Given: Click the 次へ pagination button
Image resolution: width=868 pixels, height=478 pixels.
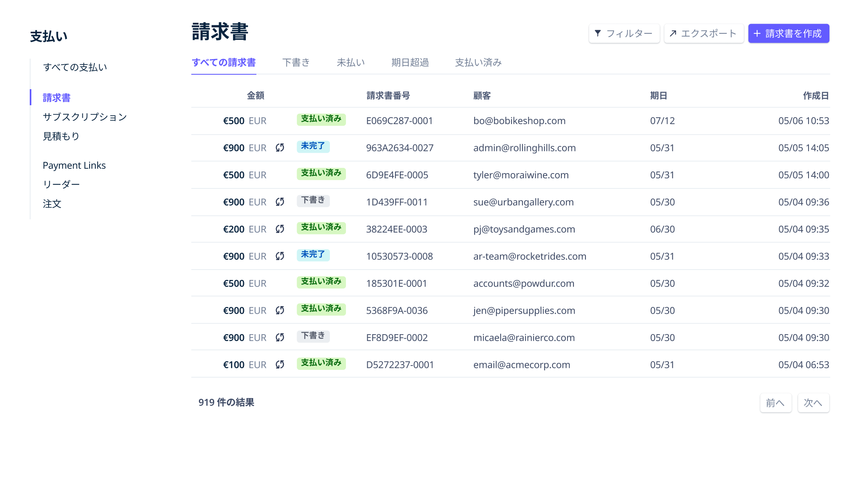Looking at the screenshot, I should coord(813,402).
